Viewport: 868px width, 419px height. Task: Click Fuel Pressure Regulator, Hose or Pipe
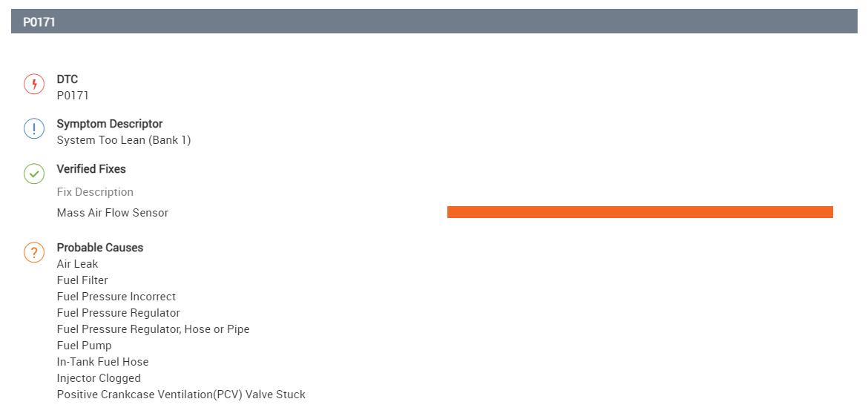click(x=153, y=329)
